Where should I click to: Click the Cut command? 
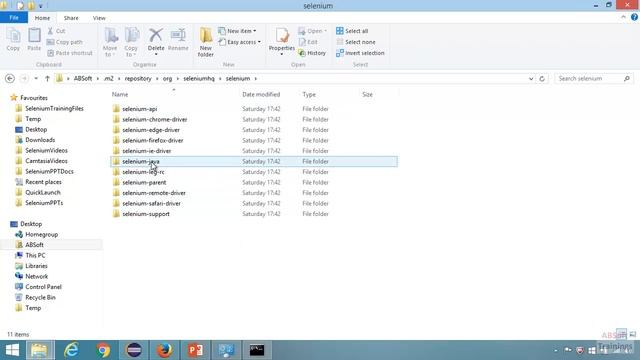point(56,31)
